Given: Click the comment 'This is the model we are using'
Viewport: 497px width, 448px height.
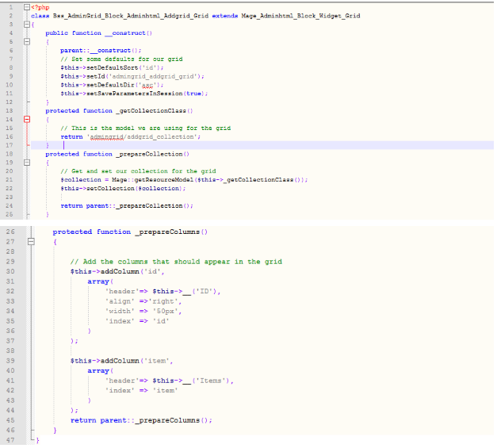Looking at the screenshot, I should tap(146, 128).
